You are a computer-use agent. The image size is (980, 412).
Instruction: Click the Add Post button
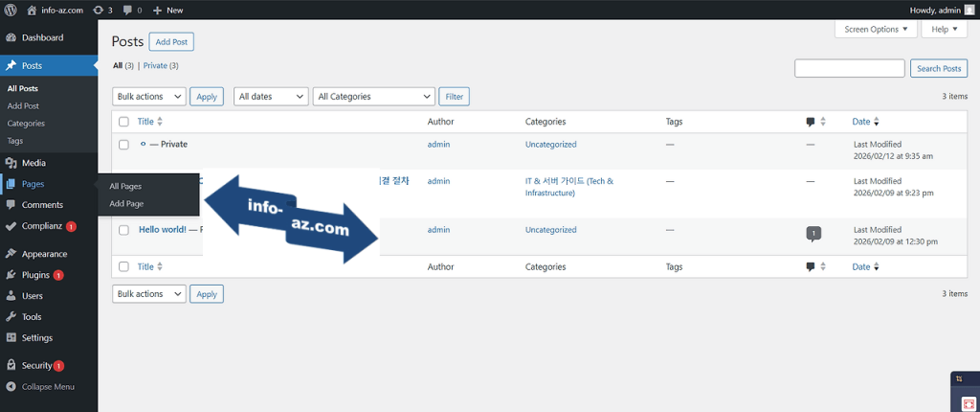(172, 42)
